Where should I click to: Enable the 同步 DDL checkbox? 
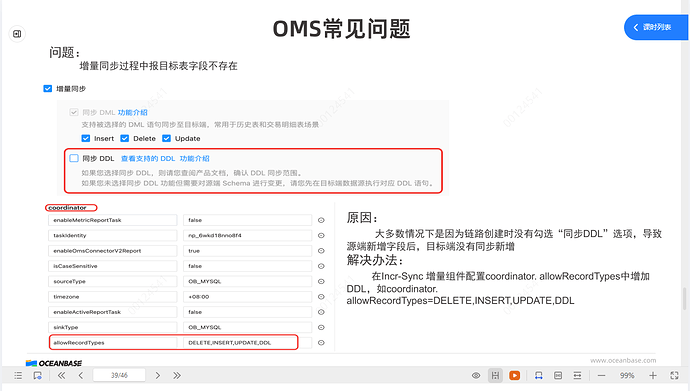click(74, 158)
